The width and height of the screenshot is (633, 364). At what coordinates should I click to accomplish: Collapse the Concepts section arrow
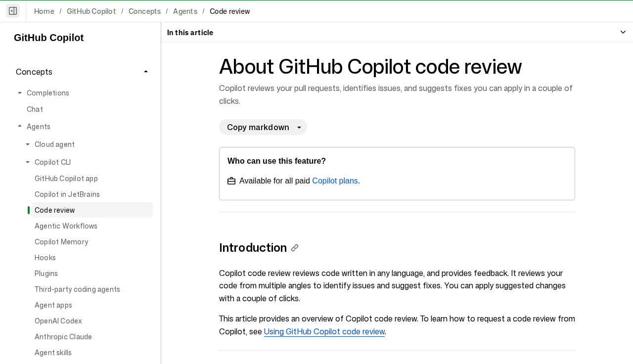(x=146, y=72)
